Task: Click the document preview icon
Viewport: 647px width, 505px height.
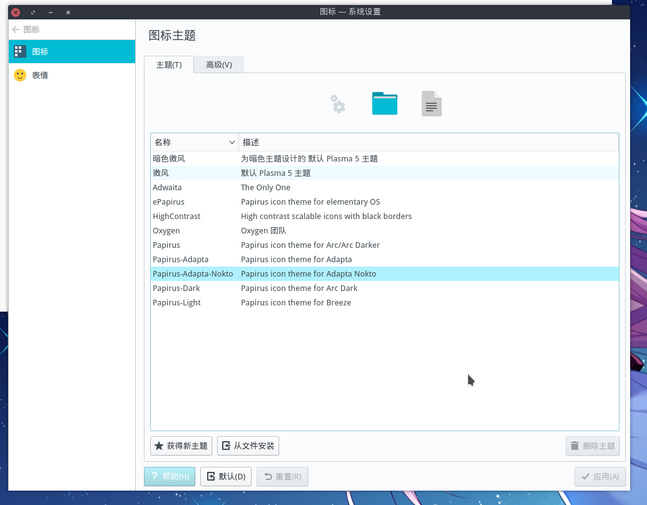Action: coord(432,104)
